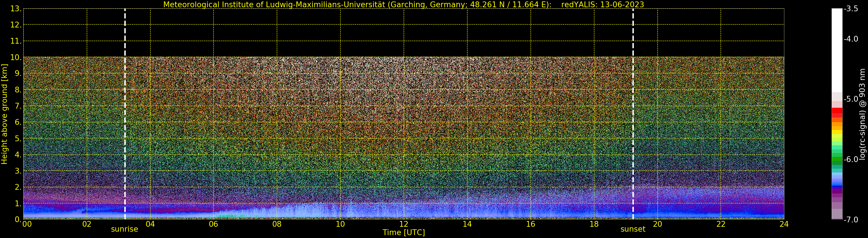This screenshot has height=238, width=868.
Task: Click the time axis tick label "10"
Action: click(340, 224)
